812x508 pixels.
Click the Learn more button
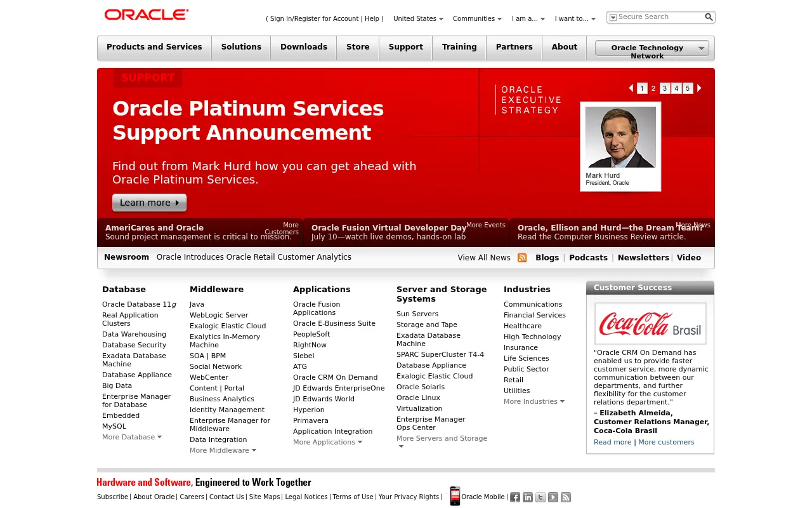tap(150, 203)
